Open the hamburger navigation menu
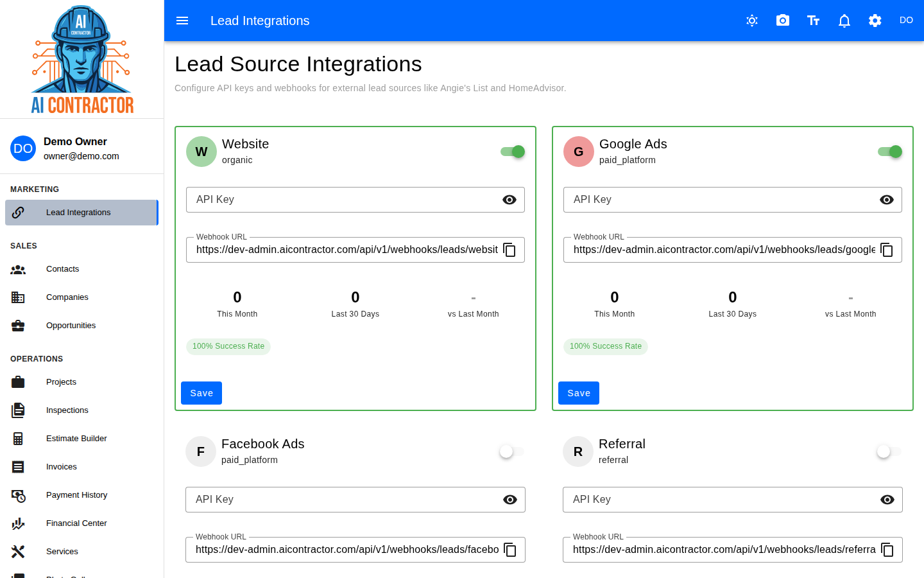Image resolution: width=924 pixels, height=578 pixels. 182,21
